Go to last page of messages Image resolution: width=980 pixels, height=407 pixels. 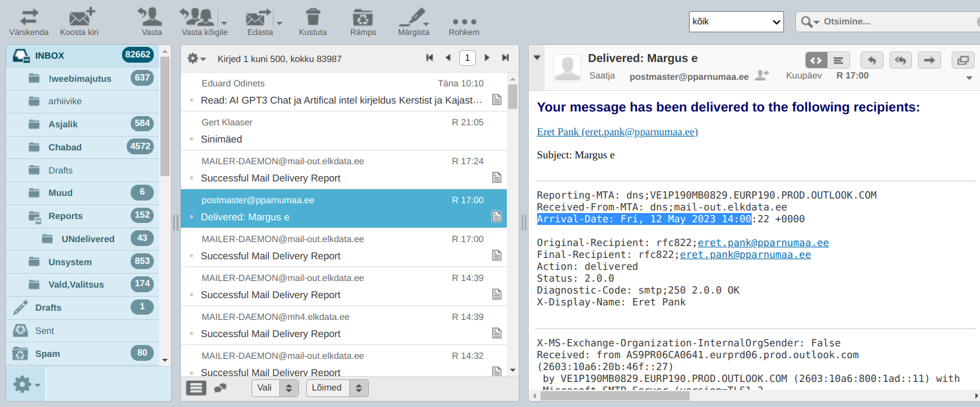point(506,58)
